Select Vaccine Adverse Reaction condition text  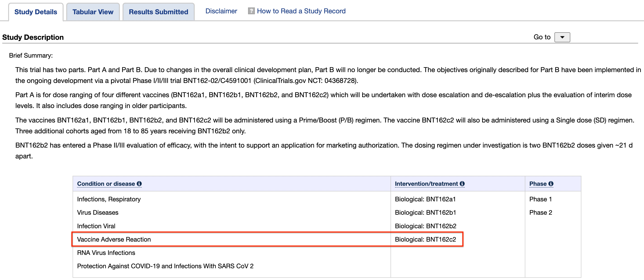[114, 239]
